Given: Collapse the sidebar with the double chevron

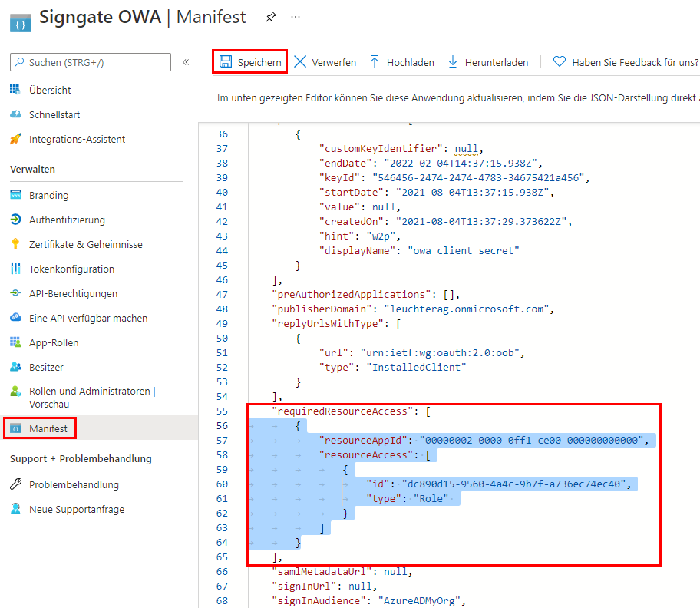Looking at the screenshot, I should tap(186, 62).
